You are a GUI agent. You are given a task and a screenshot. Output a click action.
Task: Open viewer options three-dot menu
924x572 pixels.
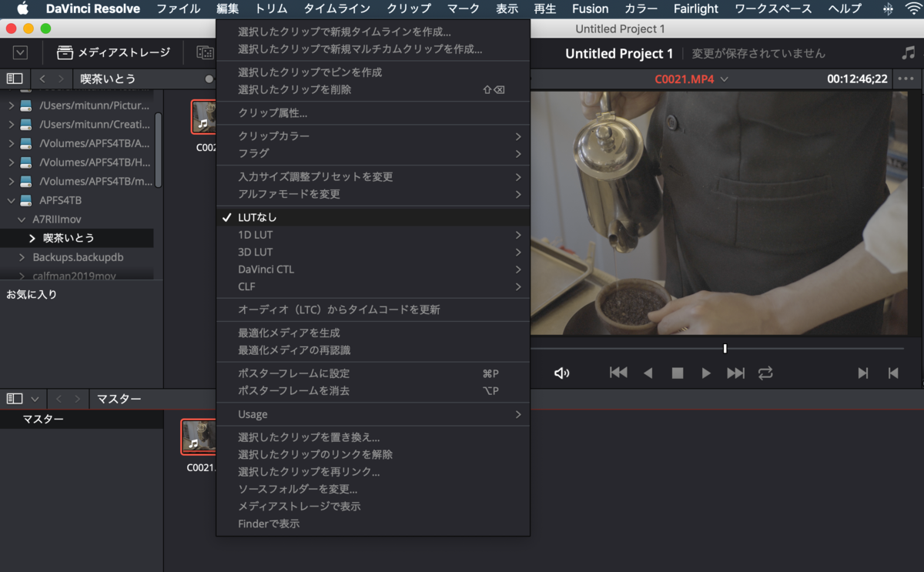pyautogui.click(x=906, y=79)
